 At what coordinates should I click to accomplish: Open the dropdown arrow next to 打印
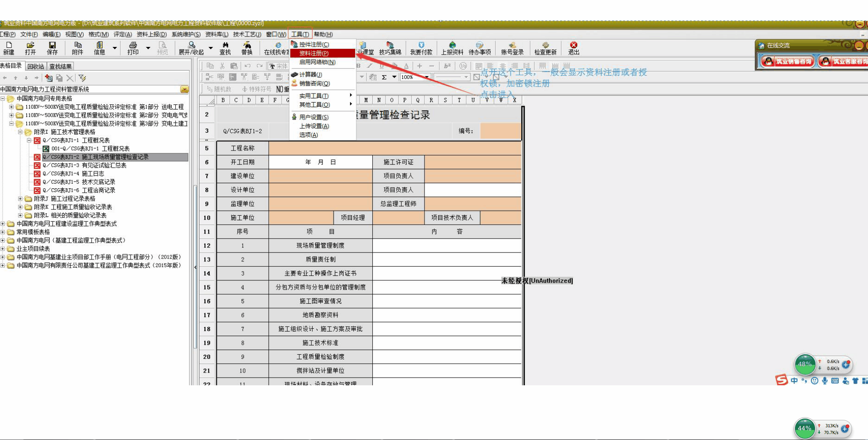pyautogui.click(x=148, y=48)
